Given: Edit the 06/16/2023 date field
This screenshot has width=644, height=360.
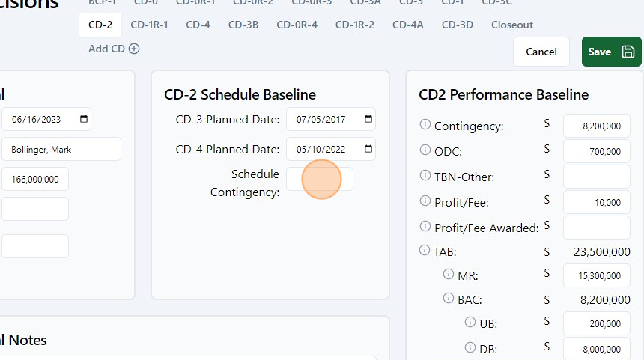Looking at the screenshot, I should [x=46, y=119].
